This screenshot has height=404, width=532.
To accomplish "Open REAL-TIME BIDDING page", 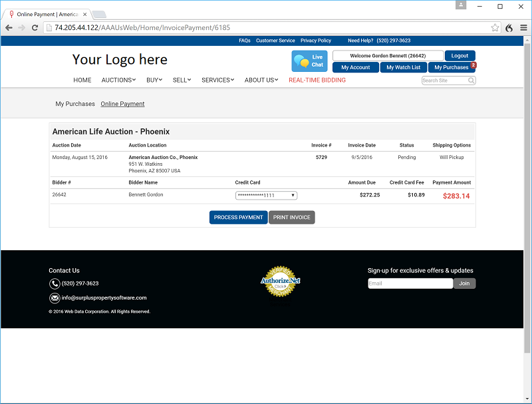I will (x=317, y=80).
